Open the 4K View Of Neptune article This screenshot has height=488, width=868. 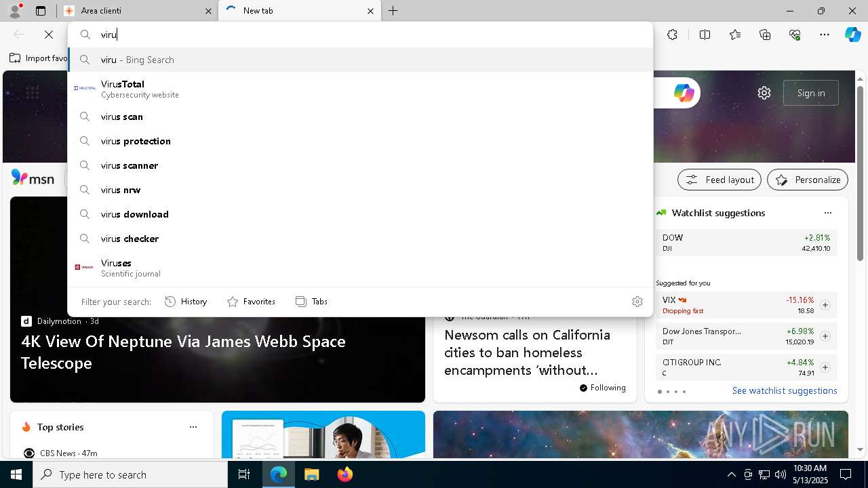click(x=183, y=352)
